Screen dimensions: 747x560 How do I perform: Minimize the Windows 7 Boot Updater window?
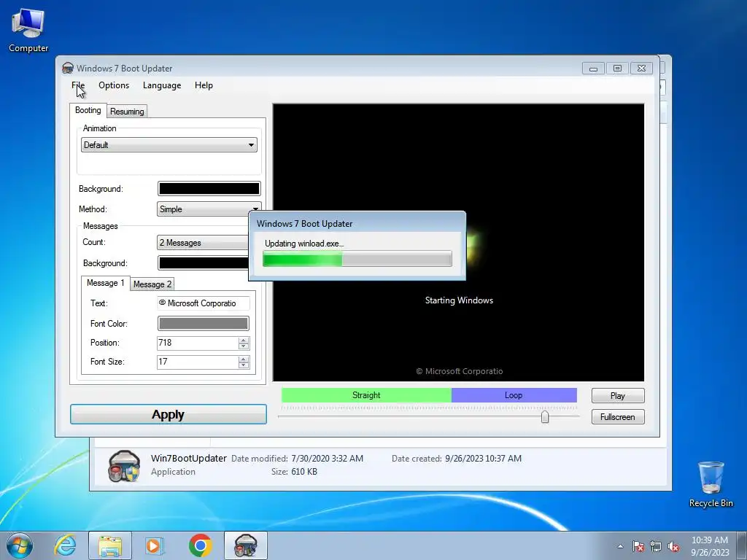(593, 69)
